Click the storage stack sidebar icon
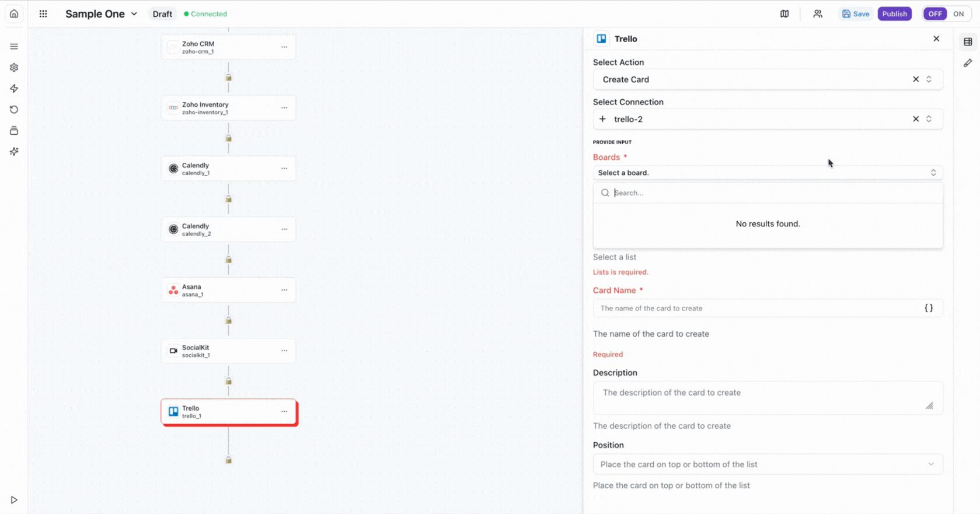The height and width of the screenshot is (514, 980). coord(14,131)
